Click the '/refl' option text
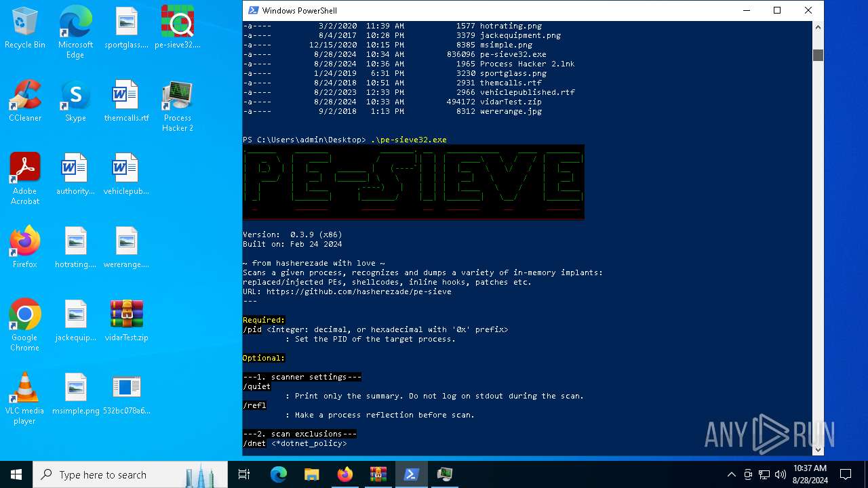868x488 pixels. [254, 405]
